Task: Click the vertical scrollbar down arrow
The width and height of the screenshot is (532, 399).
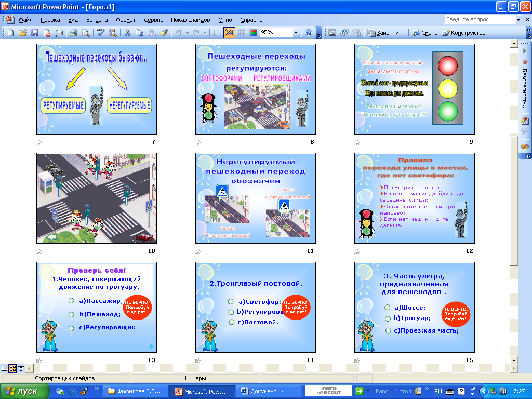Action: [x=514, y=361]
